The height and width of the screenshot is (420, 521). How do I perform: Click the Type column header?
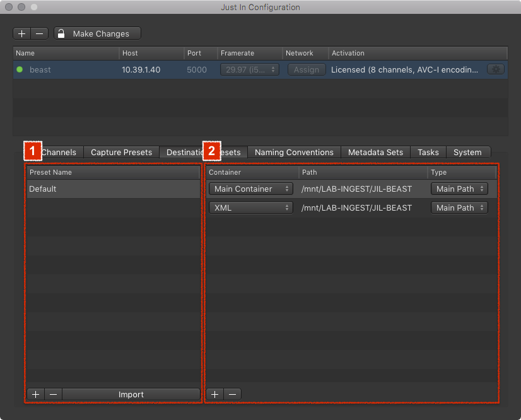pyautogui.click(x=462, y=172)
